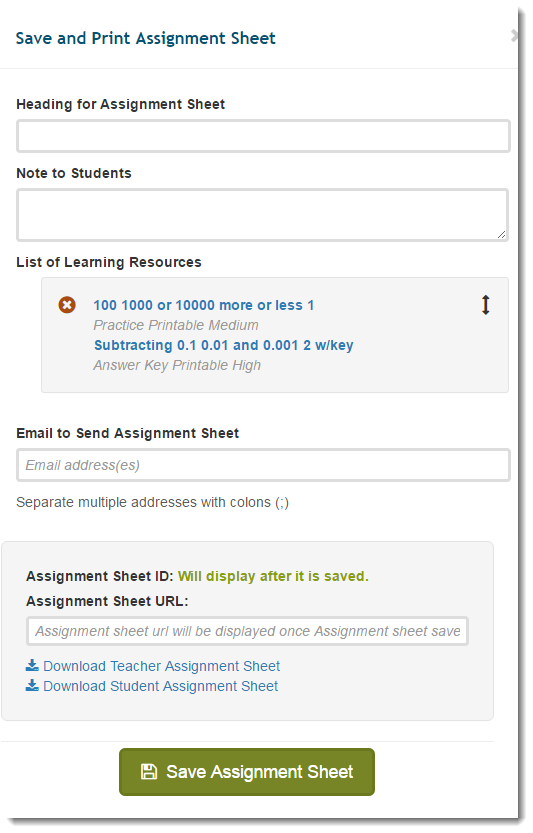Click the 'Note to Students' label

pos(74,173)
